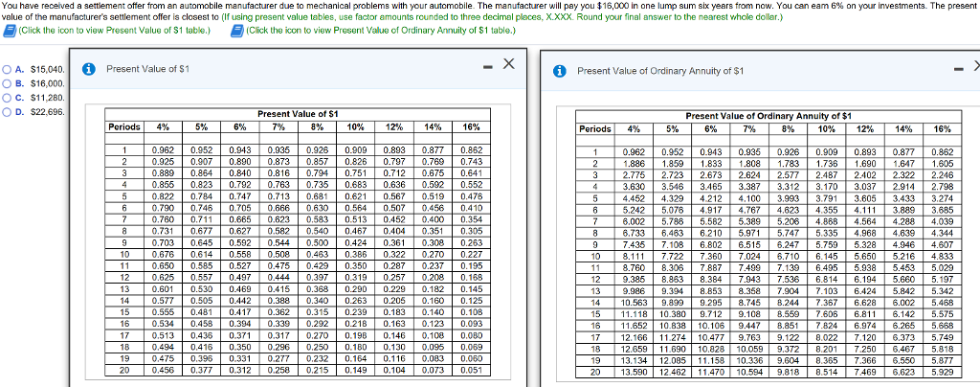Open the Present Value of $1 table book icon
Image resolution: width=980 pixels, height=387 pixels.
pyautogui.click(x=10, y=30)
